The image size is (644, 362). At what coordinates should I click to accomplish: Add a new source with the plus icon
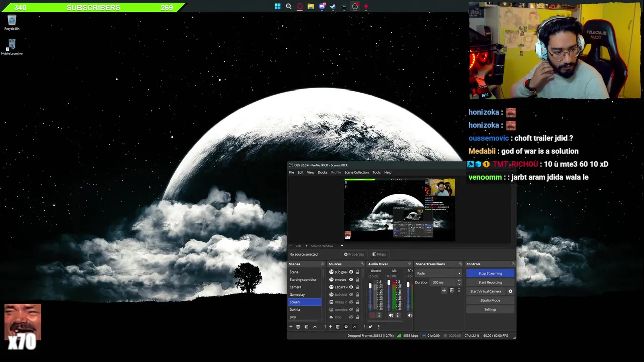click(x=331, y=327)
